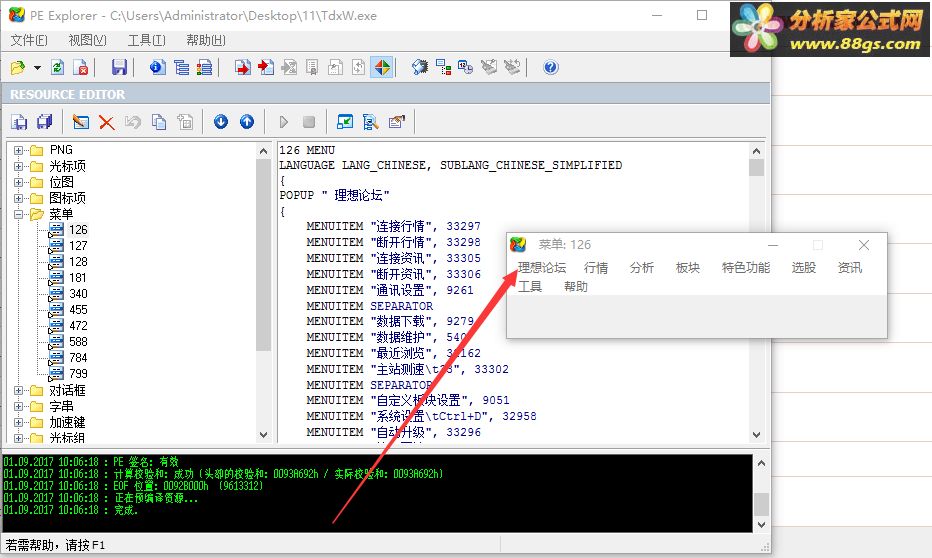
Task: Move resource up with blue up-arrow icon
Action: 247,122
